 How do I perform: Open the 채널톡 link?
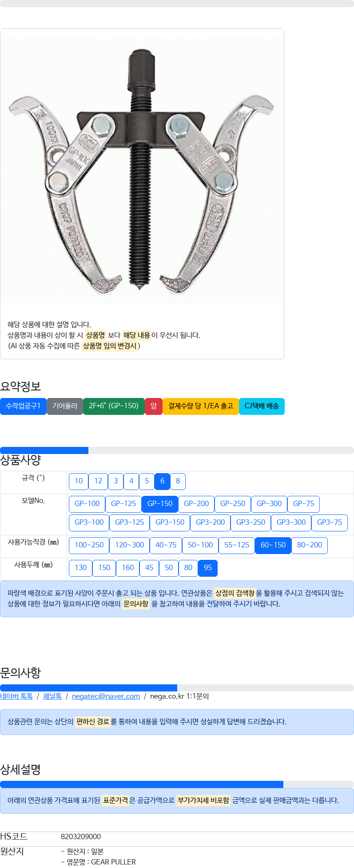coord(52,696)
